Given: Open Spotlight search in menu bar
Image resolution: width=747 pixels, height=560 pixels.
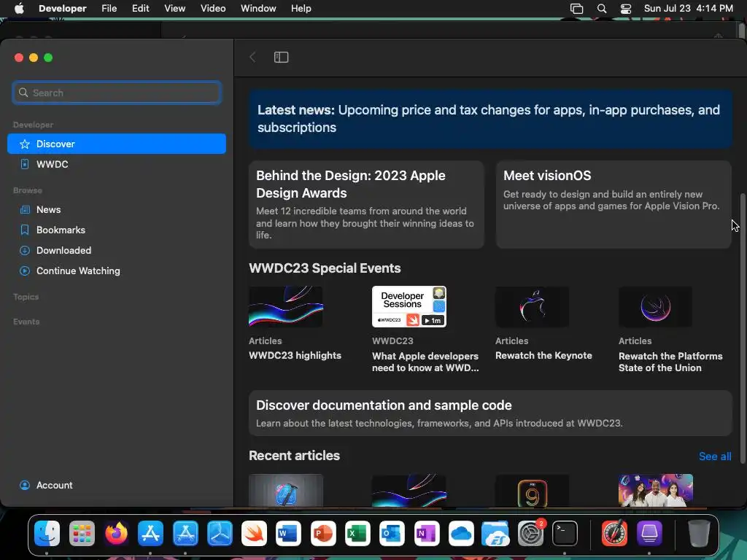Looking at the screenshot, I should coord(602,9).
